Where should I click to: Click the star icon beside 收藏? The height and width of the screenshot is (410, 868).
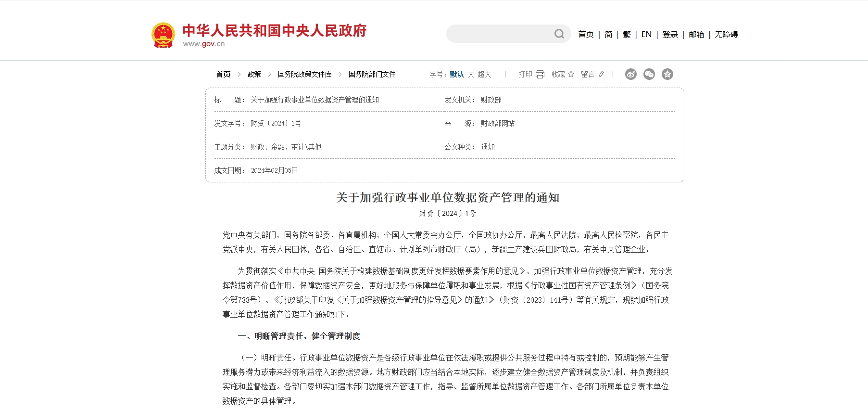click(x=571, y=74)
